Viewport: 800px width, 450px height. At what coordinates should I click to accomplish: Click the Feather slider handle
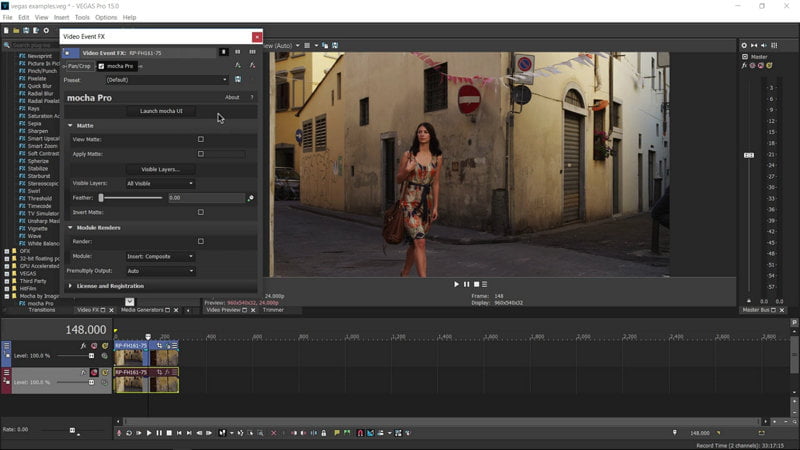point(101,197)
